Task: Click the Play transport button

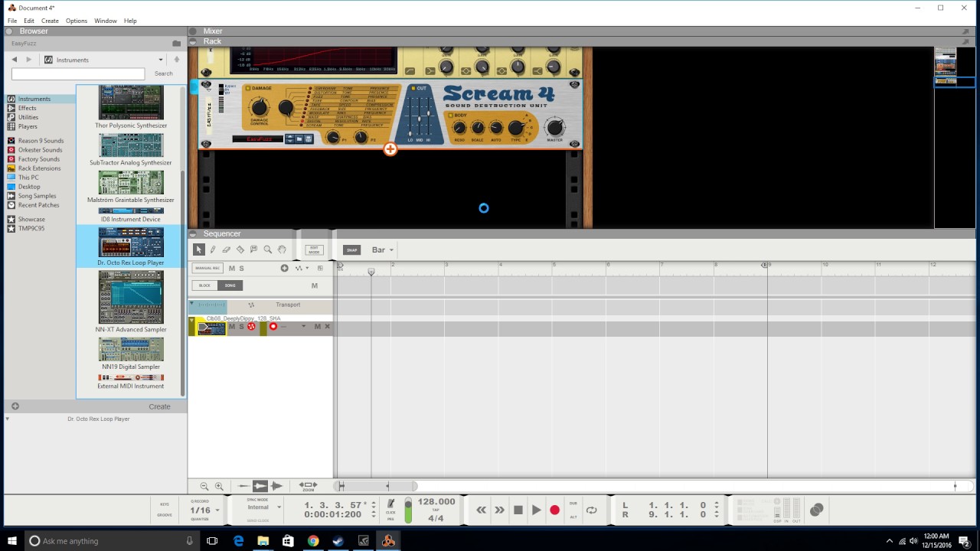Action: [536, 510]
